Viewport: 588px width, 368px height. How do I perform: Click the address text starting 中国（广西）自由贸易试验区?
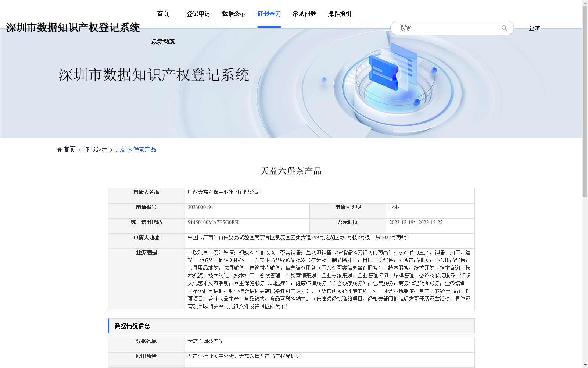[x=297, y=237]
